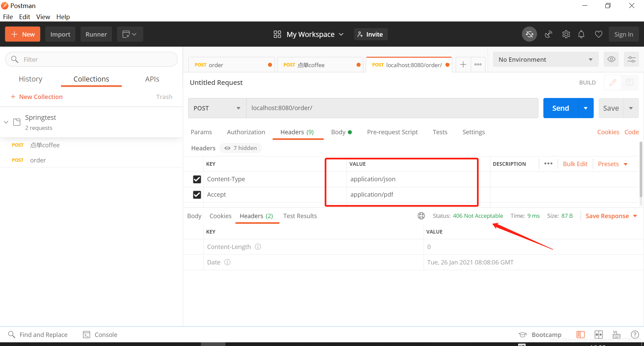Open the 点单coffee request in Springtest
644x346 pixels.
(x=45, y=145)
